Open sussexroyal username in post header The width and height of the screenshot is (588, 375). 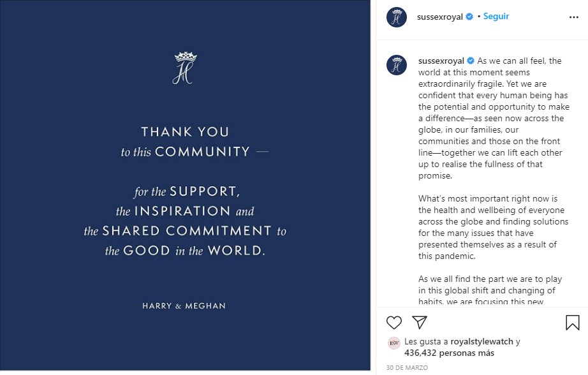pos(440,17)
